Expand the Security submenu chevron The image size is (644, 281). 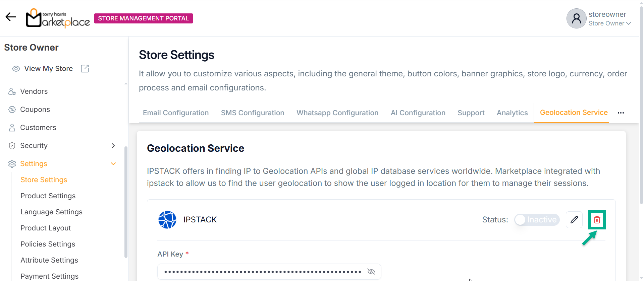[x=113, y=146]
